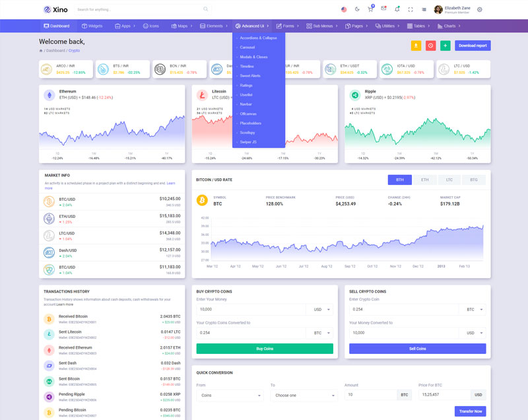Open the Widgets menu item
The height and width of the screenshot is (420, 528).
coord(92,26)
